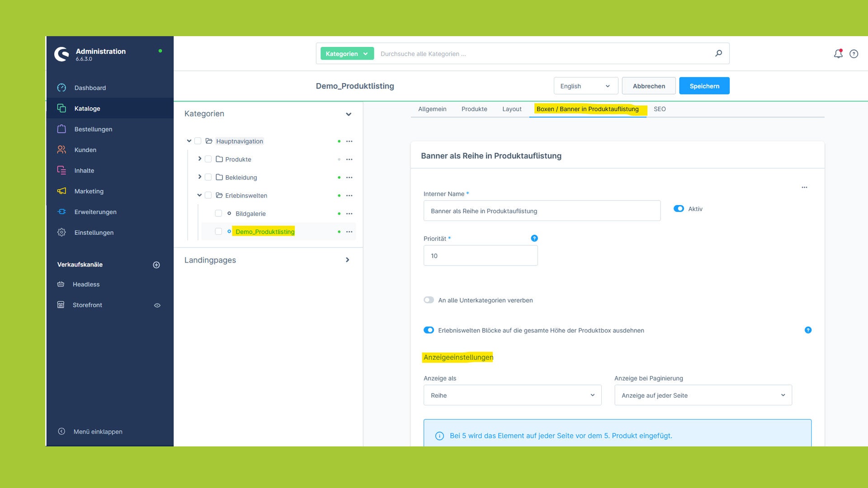Click the notification bell icon

[x=838, y=54]
